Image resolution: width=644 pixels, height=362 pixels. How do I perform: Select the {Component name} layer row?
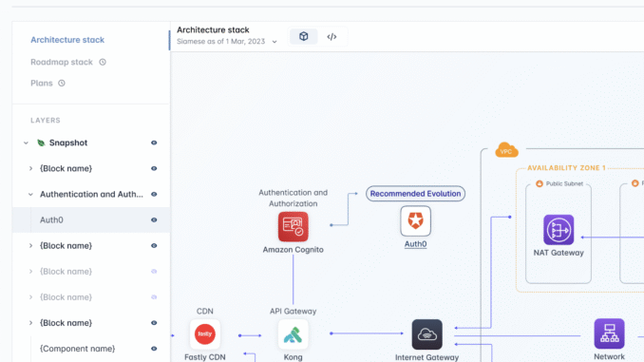91,349
